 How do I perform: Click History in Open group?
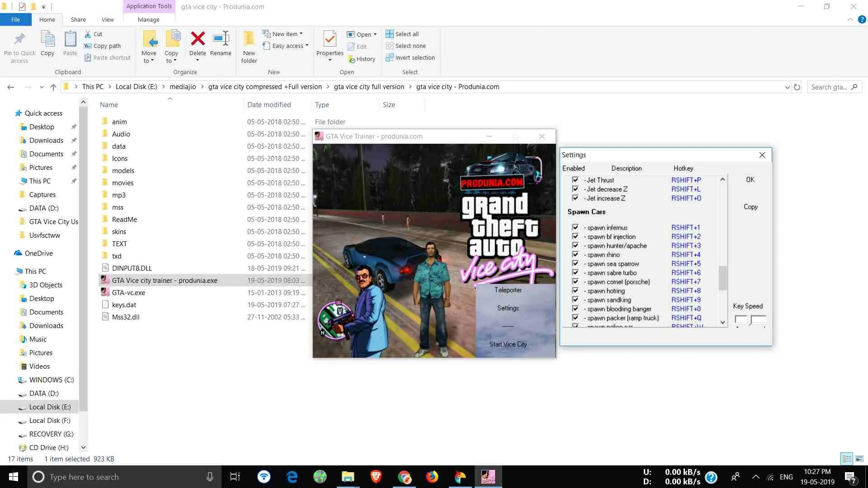[362, 59]
